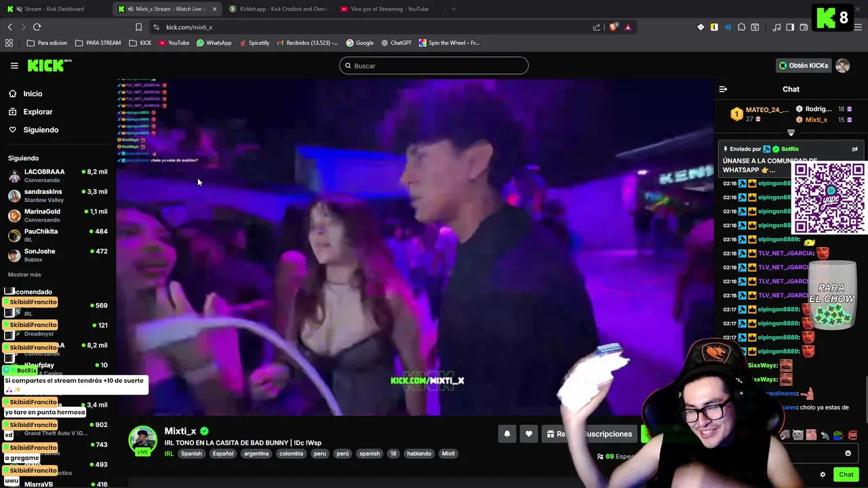Open sandraskins channel in sidebar
Image resolution: width=868 pixels, height=488 pixels.
pyautogui.click(x=58, y=196)
